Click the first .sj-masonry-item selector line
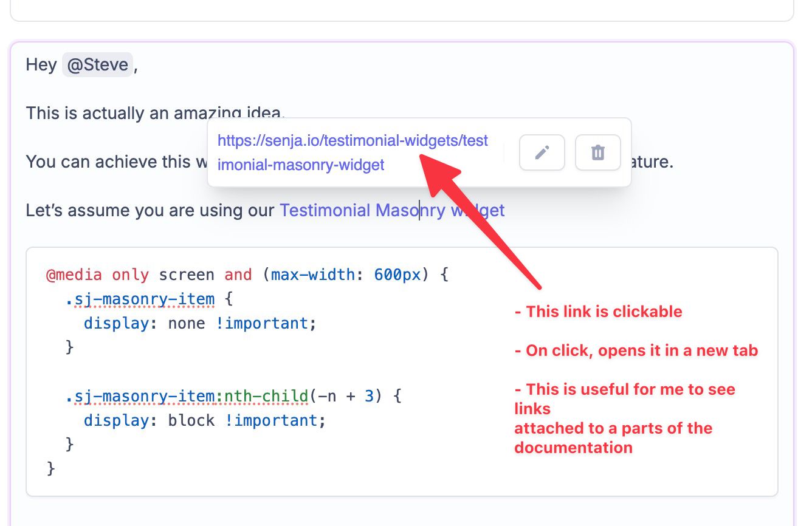 (149, 299)
